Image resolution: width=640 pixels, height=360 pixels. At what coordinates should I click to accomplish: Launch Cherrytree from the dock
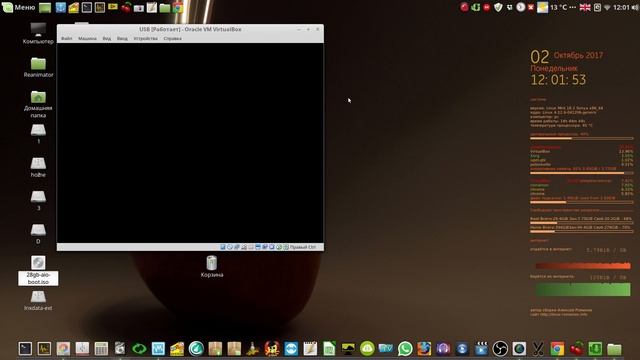[x=576, y=349]
